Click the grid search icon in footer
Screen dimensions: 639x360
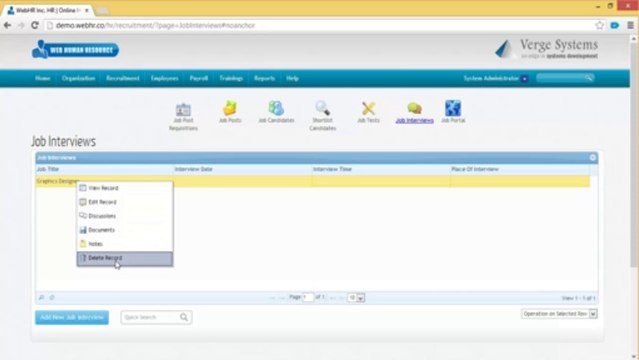tap(41, 298)
